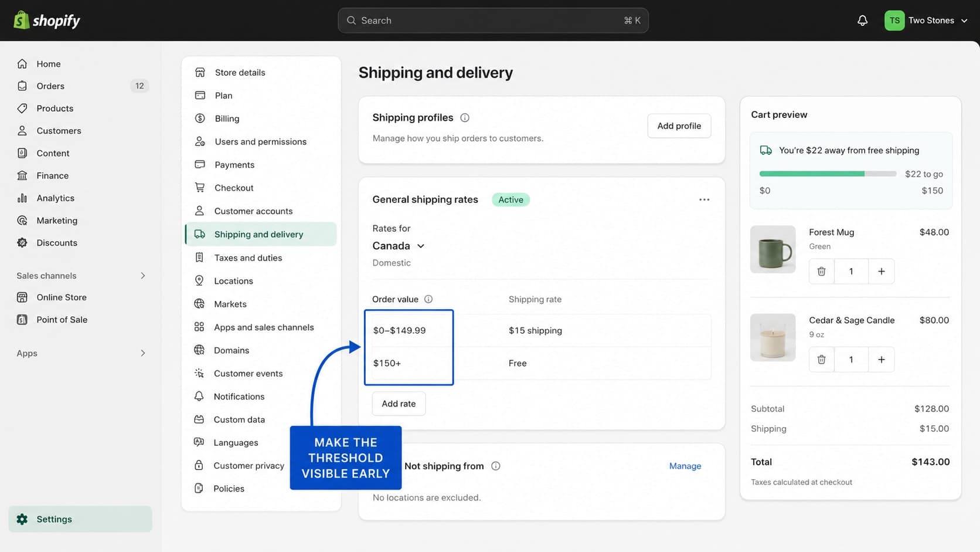Expand the Apps section
This screenshot has height=552, width=980.
click(x=80, y=353)
